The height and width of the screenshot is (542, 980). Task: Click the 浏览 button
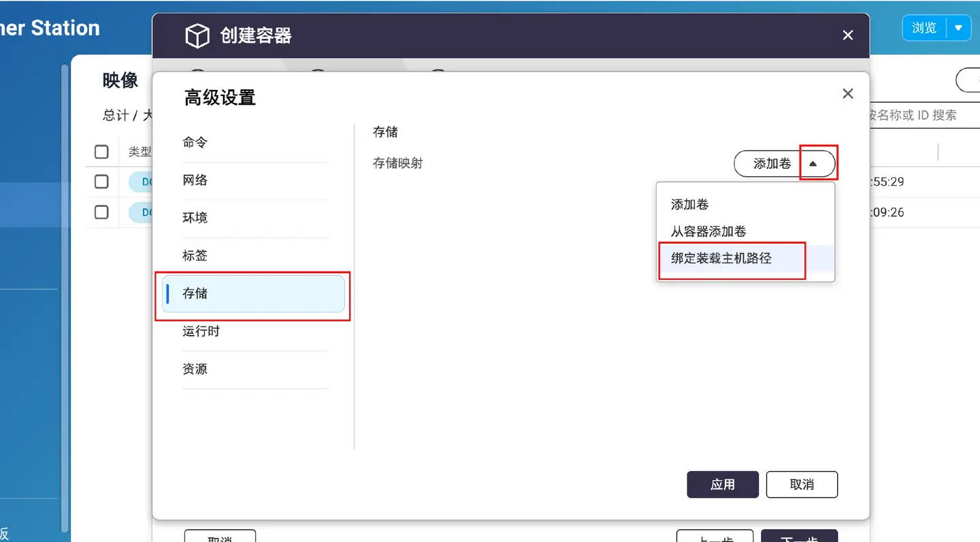925,28
